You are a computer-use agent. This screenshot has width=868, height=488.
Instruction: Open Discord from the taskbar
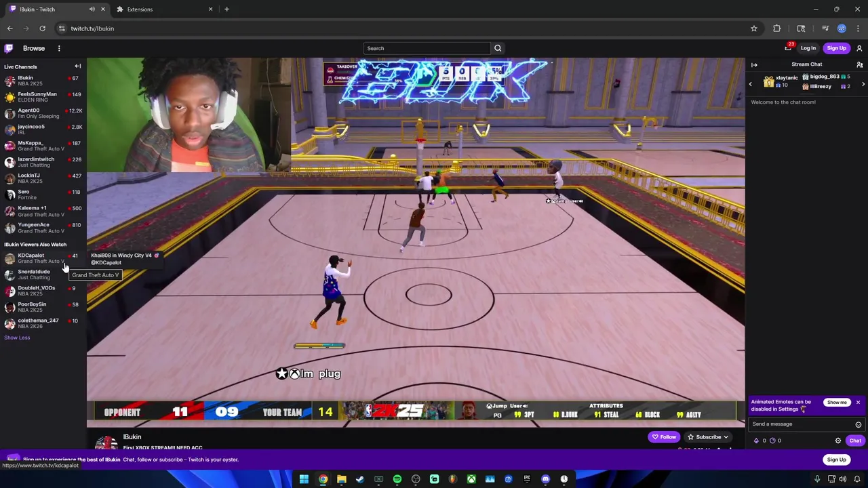point(545,479)
